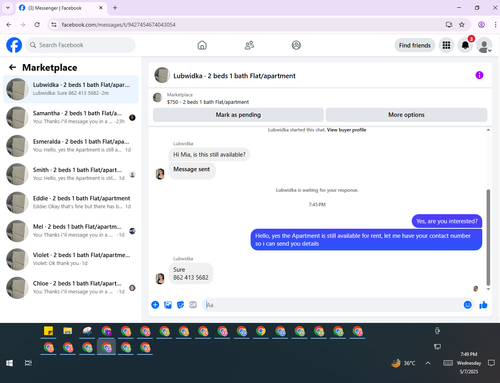
Task: Click install app icon in address bar
Action: point(449,25)
